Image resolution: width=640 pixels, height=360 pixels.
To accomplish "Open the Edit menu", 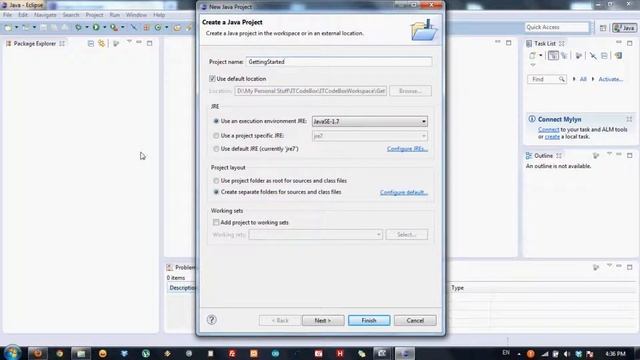I will tap(23, 15).
